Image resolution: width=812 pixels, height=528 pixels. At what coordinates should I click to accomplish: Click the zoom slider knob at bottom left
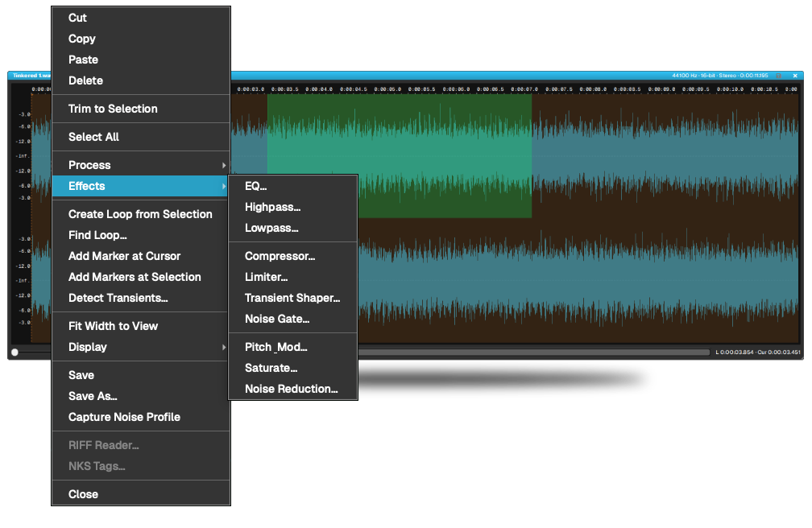(15, 352)
